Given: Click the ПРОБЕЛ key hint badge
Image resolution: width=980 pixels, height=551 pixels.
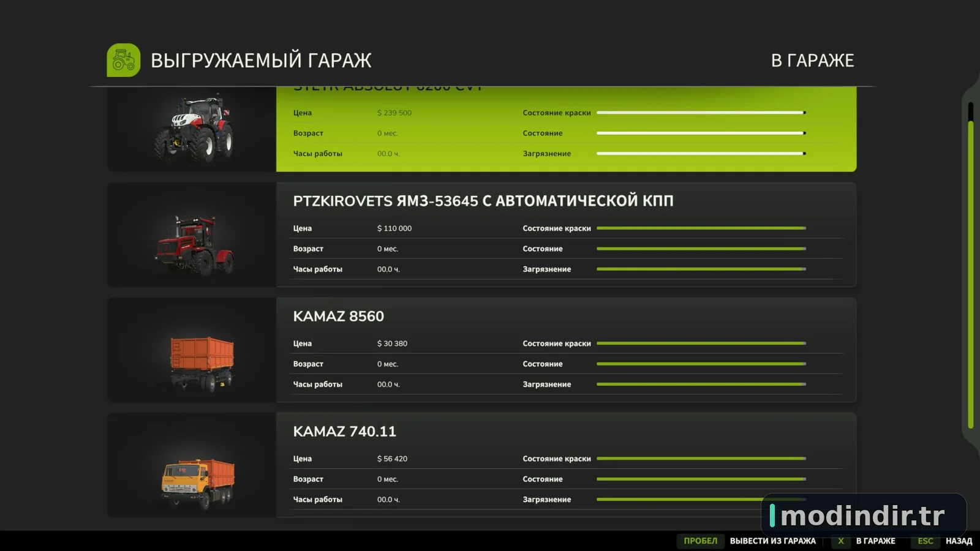Looking at the screenshot, I should pos(700,541).
